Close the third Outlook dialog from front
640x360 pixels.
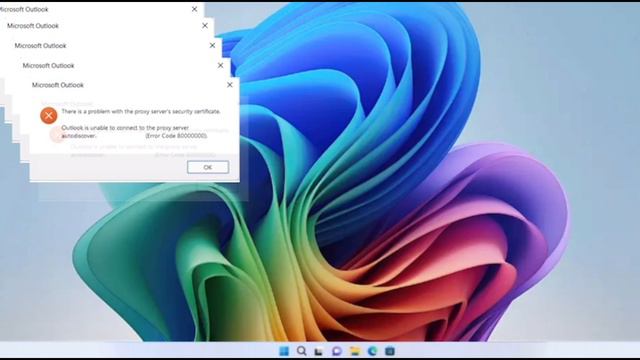212,45
